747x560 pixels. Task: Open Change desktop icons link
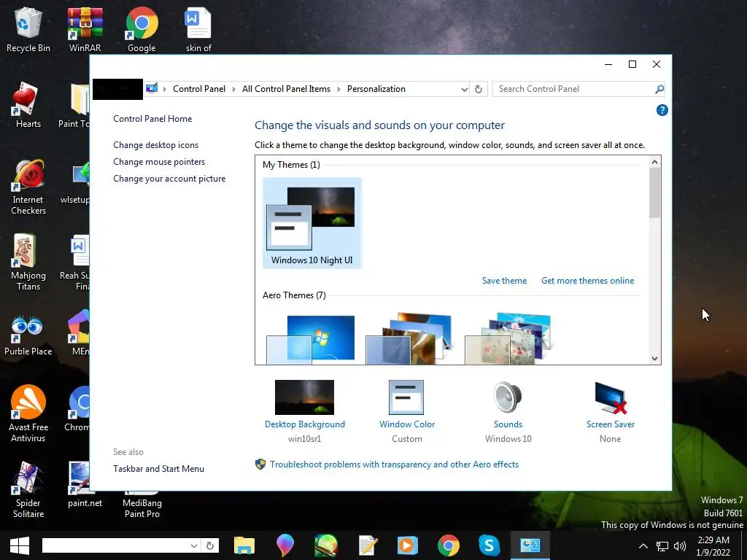click(156, 145)
